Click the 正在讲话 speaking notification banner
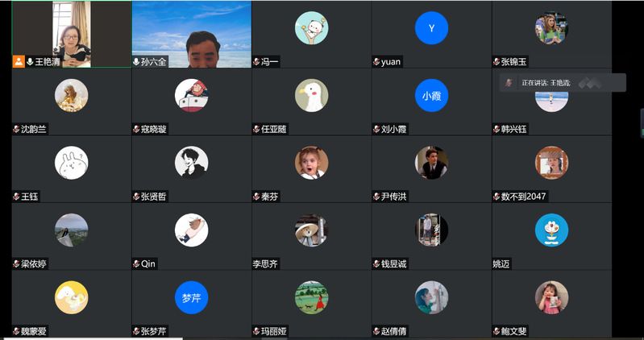Viewport: 644px width, 340px height. point(563,82)
